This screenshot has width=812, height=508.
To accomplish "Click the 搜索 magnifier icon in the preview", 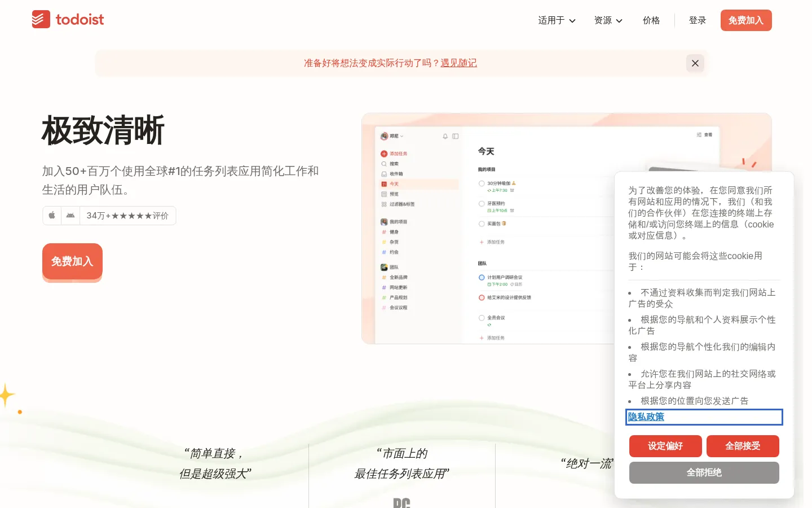I will coord(384,164).
